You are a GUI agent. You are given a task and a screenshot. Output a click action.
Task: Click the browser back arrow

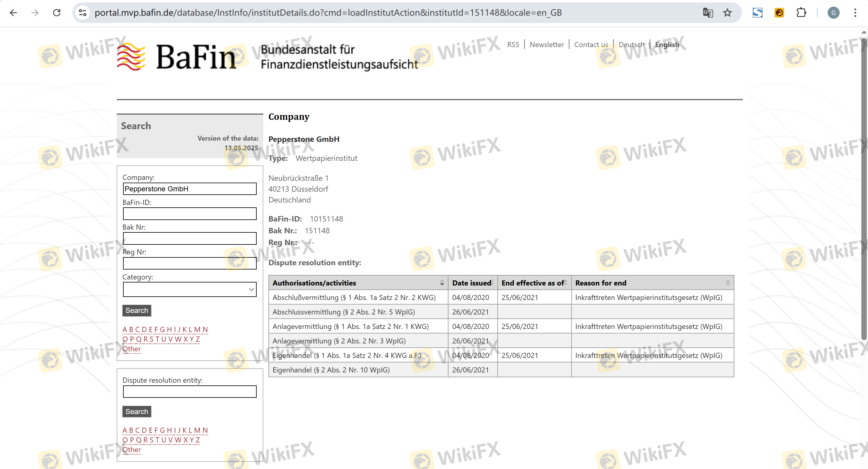point(14,13)
